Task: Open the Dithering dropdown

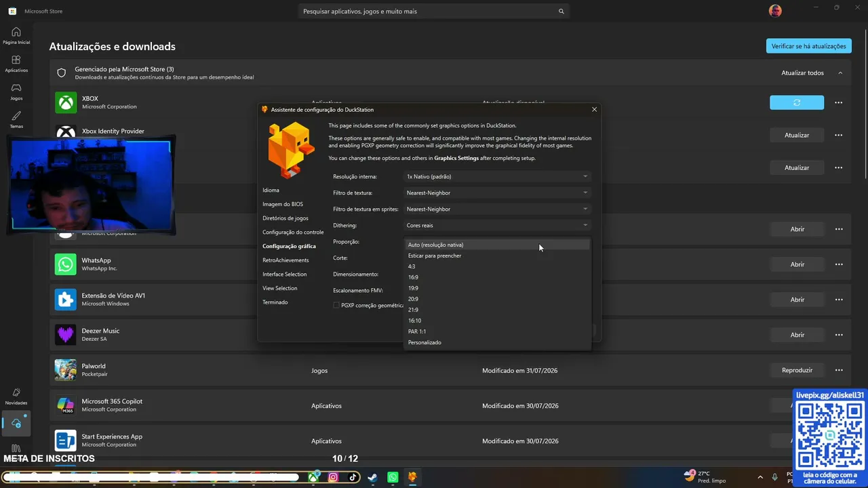Action: (497, 225)
